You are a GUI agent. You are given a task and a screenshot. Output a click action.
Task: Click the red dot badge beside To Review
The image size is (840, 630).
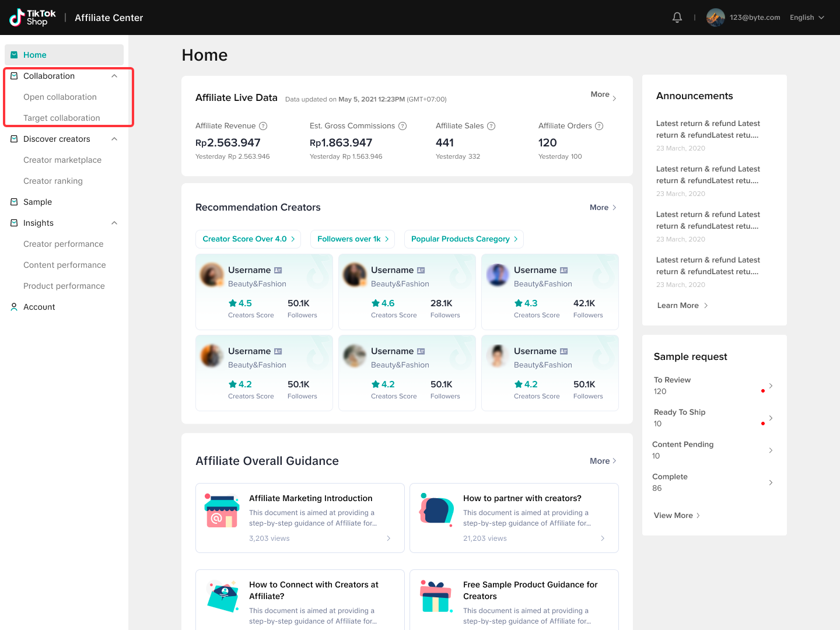click(763, 391)
